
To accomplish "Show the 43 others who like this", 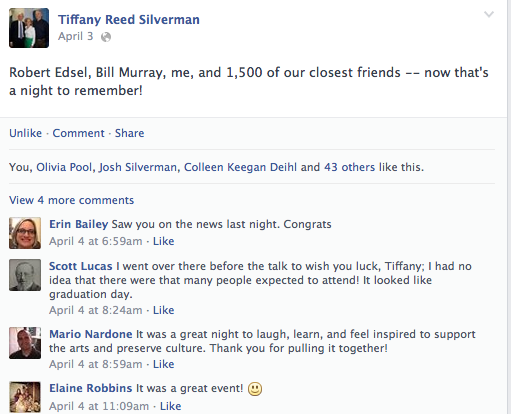I will (349, 167).
